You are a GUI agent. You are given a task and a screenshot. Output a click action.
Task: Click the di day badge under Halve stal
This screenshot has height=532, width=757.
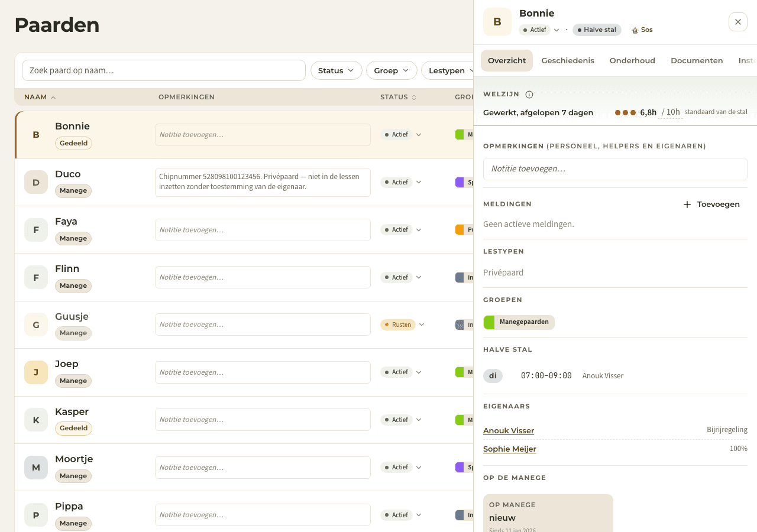[x=493, y=376]
